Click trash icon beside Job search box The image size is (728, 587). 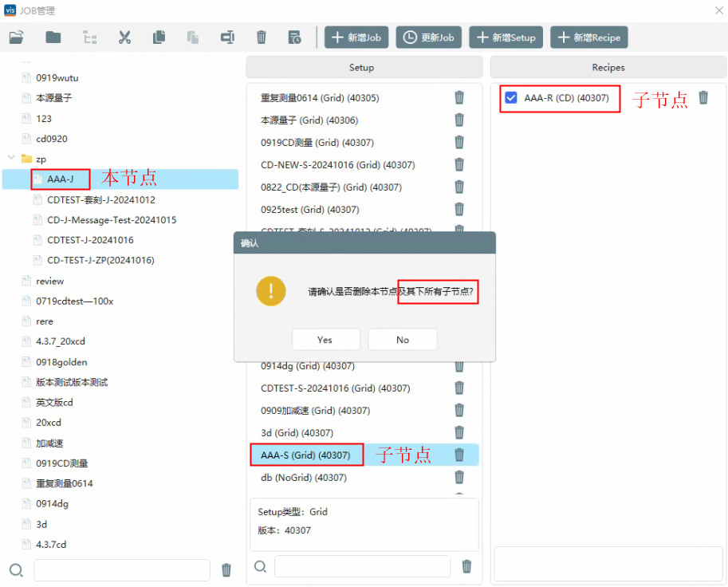click(226, 569)
